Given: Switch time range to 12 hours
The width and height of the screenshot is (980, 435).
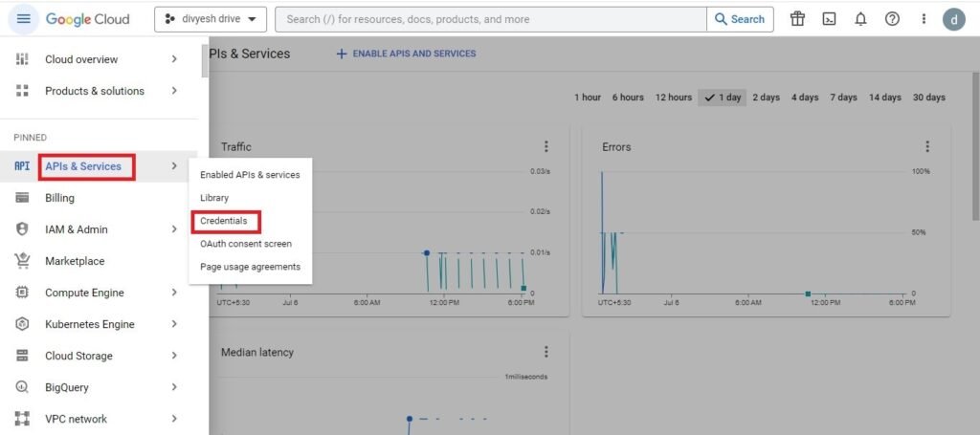Looking at the screenshot, I should pyautogui.click(x=673, y=98).
